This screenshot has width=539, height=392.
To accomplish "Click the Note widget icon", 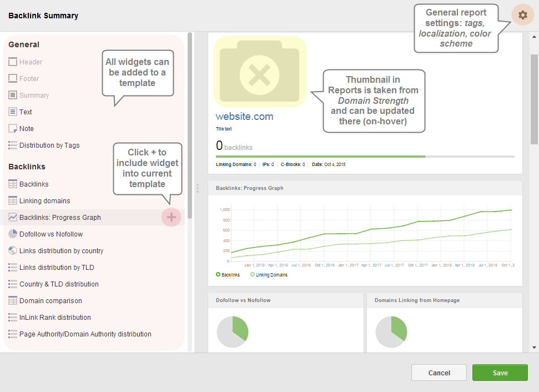I will 13,129.
